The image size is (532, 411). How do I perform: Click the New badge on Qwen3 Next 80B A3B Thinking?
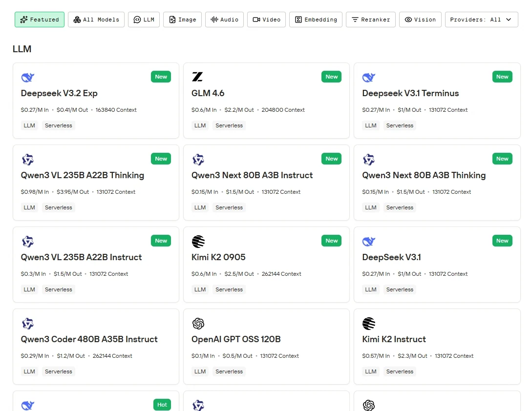click(x=502, y=159)
